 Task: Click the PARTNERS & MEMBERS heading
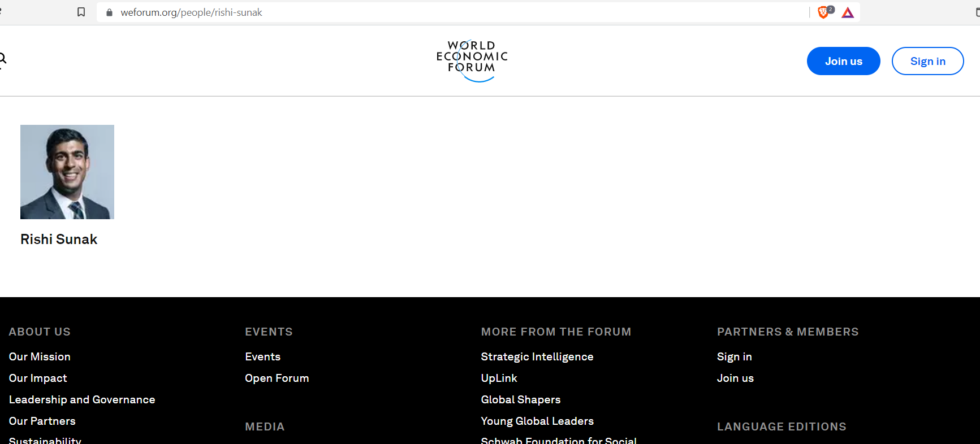coord(788,332)
